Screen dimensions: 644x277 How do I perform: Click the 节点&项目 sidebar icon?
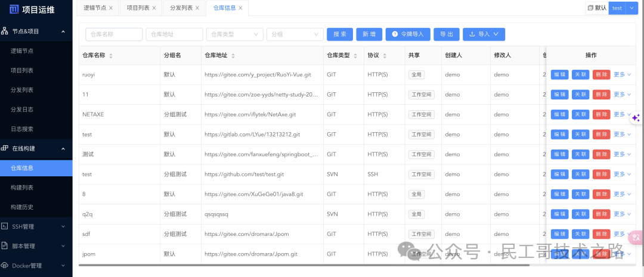(x=5, y=31)
